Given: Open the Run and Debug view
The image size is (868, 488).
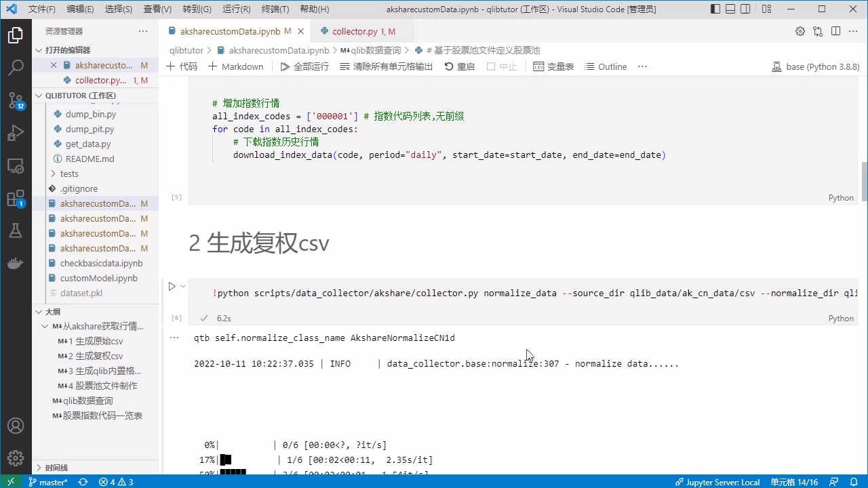Looking at the screenshot, I should coord(15,133).
